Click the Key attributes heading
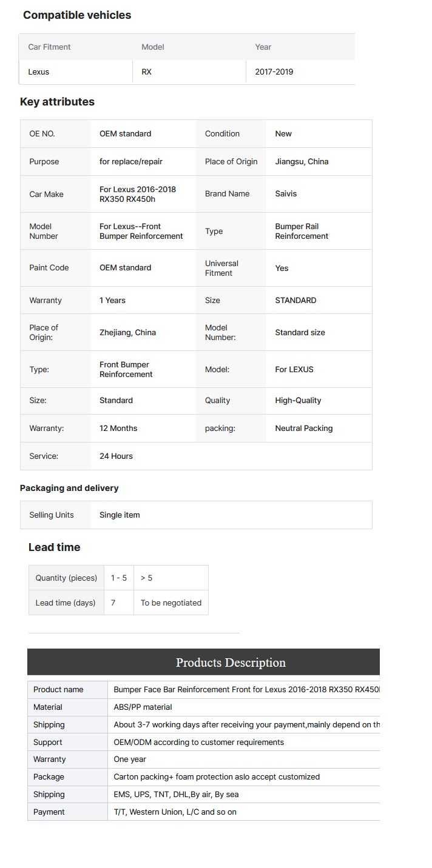432x868 pixels. coord(57,102)
